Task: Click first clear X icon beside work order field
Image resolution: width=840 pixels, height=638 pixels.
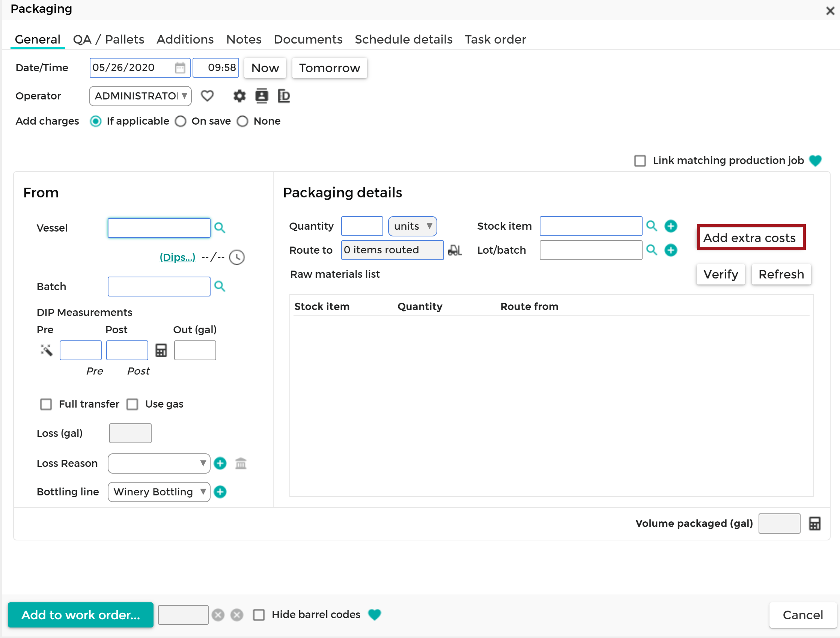Action: [x=218, y=615]
